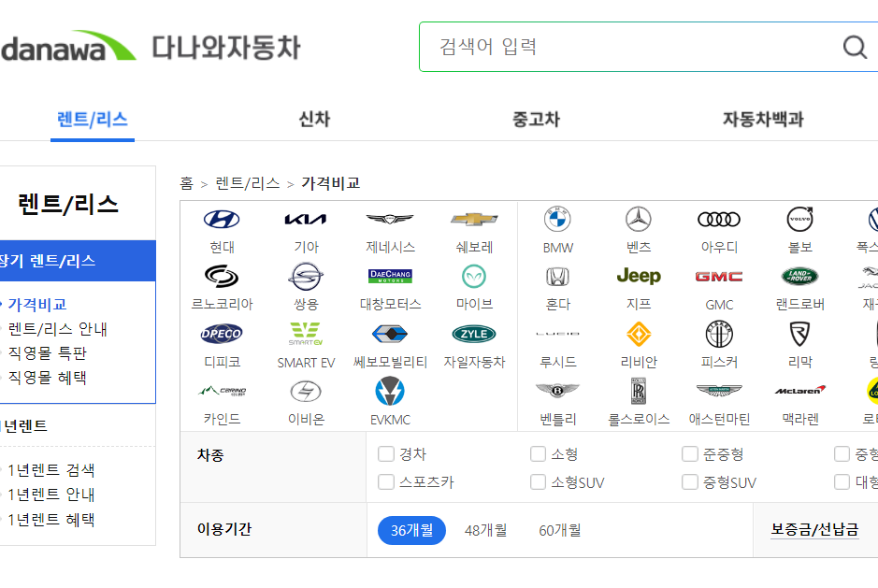
Task: Open the 자동차백과 tab
Action: 763,119
